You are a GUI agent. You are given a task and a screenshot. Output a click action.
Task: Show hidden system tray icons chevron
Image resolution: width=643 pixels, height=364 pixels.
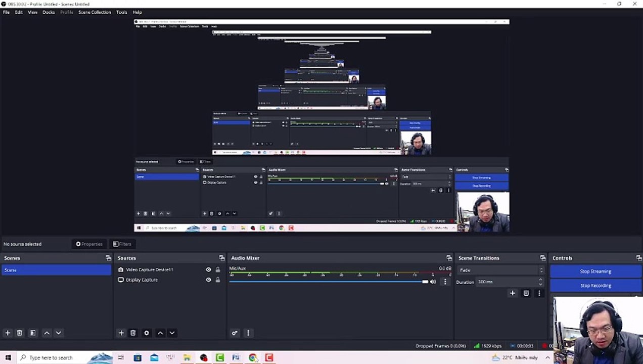tap(547, 357)
